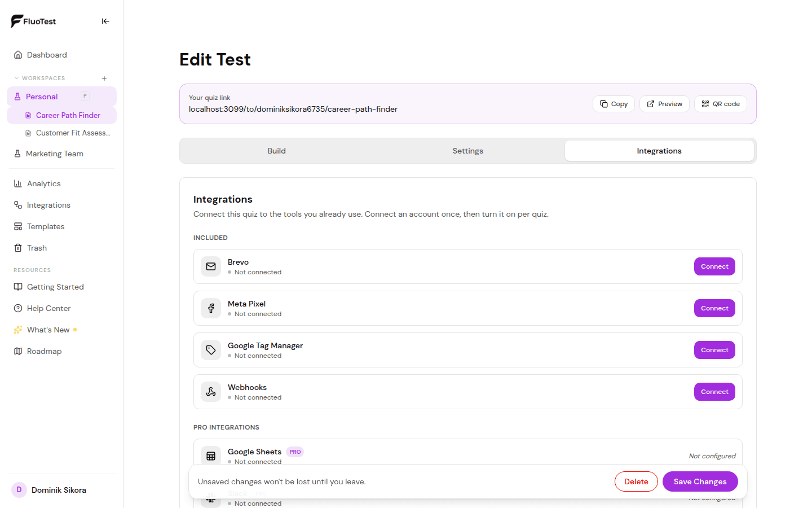Click the Google Tag Manager tag icon

click(211, 350)
